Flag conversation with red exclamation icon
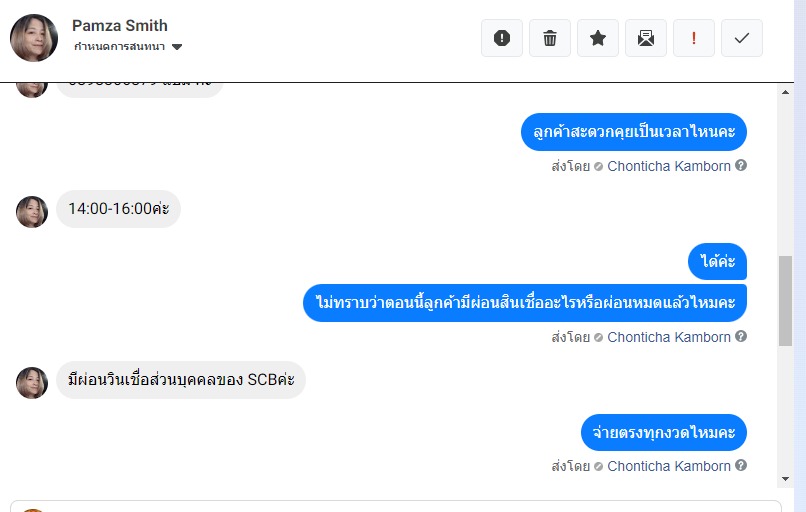Screen dimensions: 806x512 point(693,38)
